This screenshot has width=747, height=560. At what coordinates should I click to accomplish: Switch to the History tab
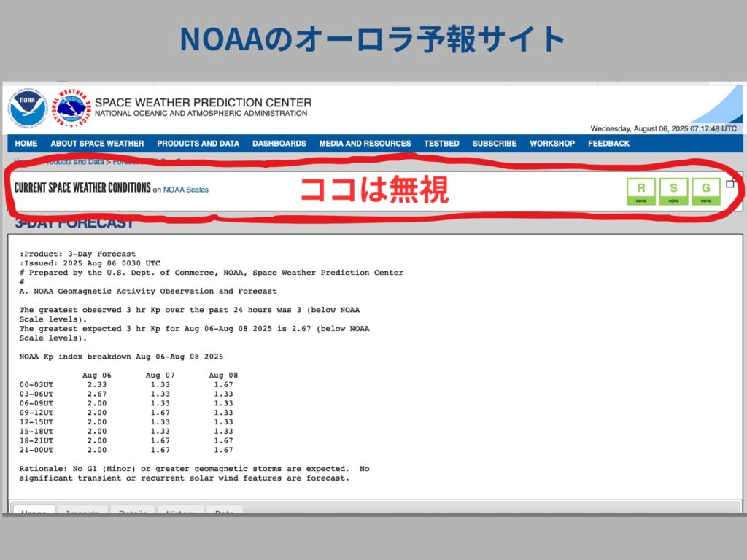pyautogui.click(x=180, y=511)
